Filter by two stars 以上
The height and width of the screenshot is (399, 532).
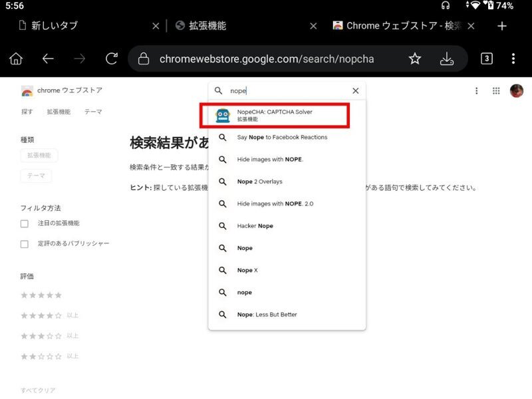point(49,356)
